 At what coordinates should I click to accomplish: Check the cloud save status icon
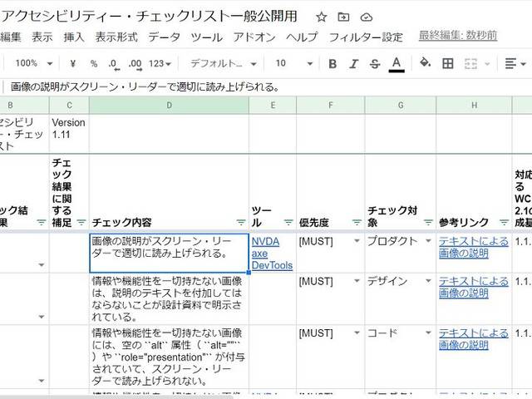pyautogui.click(x=366, y=17)
